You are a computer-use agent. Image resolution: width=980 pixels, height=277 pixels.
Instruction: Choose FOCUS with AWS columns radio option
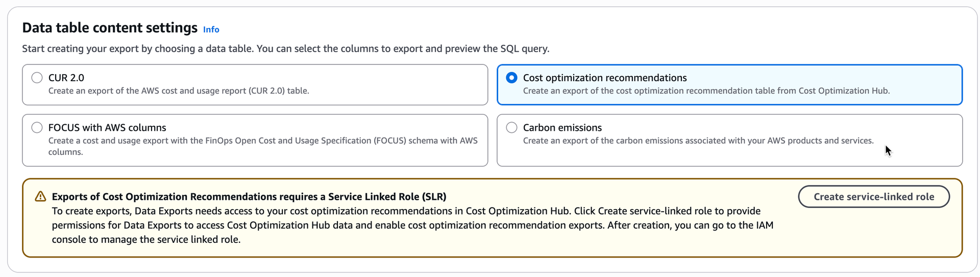[37, 127]
